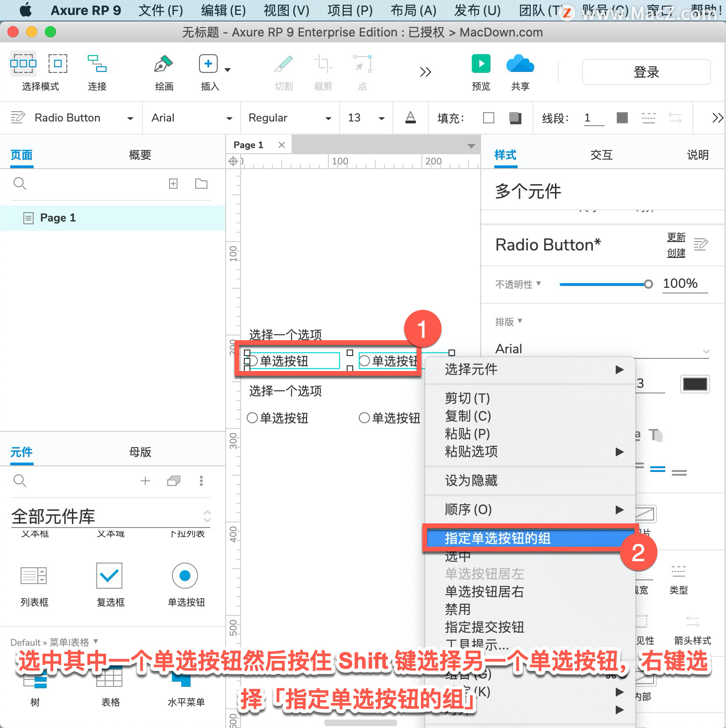Switch to the Notes tab

tap(698, 155)
